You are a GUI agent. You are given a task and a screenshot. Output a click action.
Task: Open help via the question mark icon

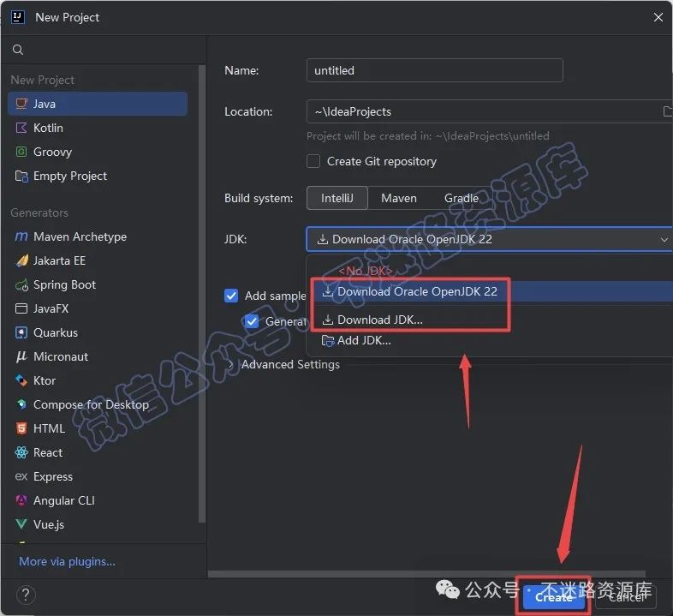26,595
